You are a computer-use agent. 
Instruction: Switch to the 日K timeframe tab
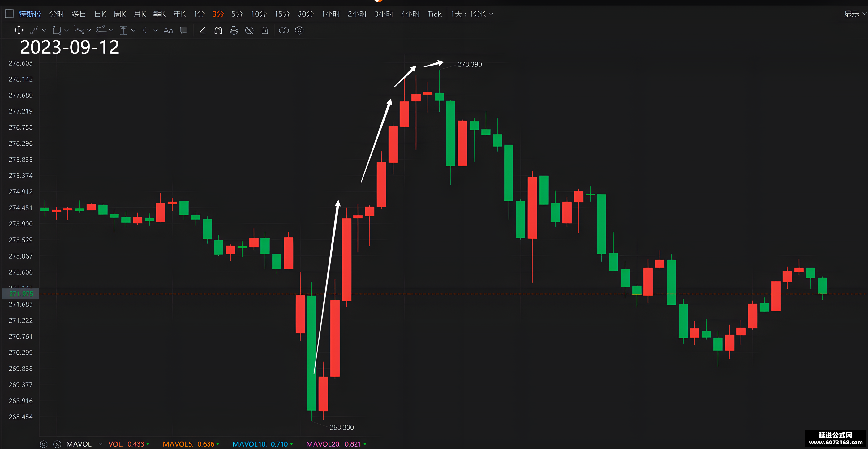point(101,14)
